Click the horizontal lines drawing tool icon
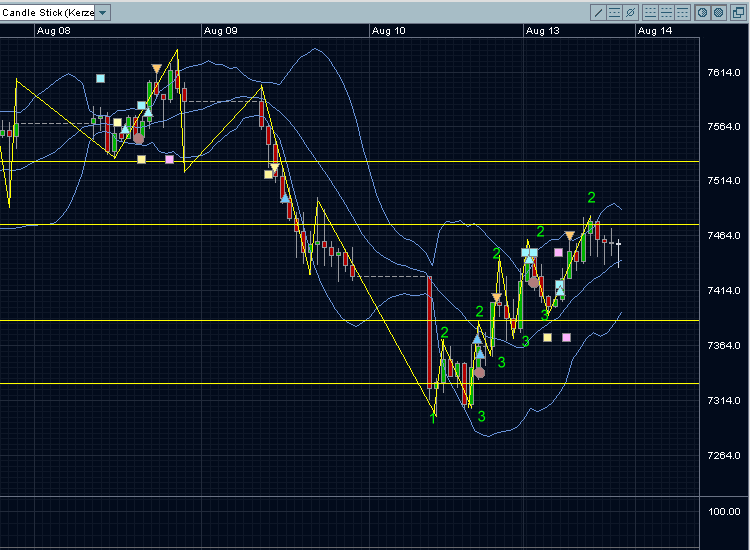Viewport: 750px width, 550px height. coord(615,13)
